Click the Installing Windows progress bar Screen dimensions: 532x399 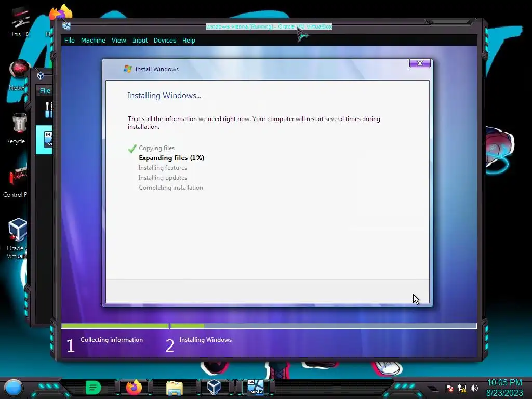point(324,326)
